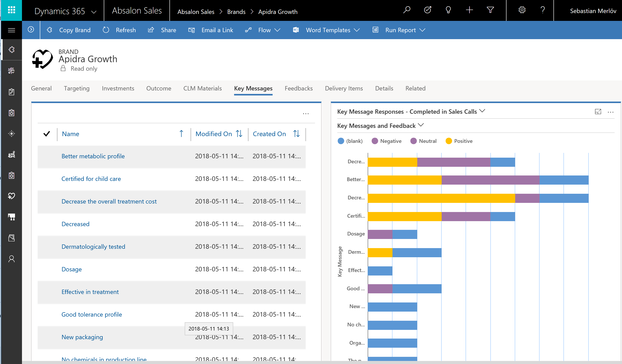
Task: Open Key Messages and Feedback chart selector
Action: pyautogui.click(x=380, y=126)
